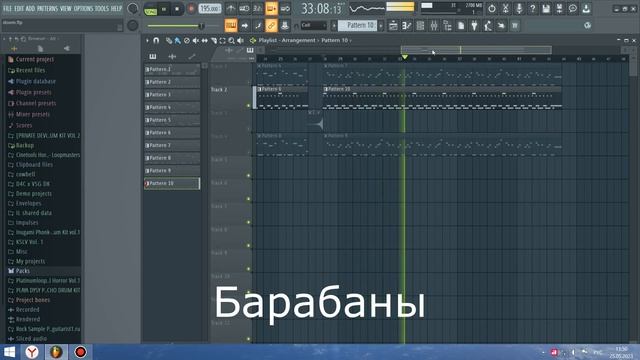Select Pattern 5 in the picker list
This screenshot has height=360, width=640.
pos(172,120)
